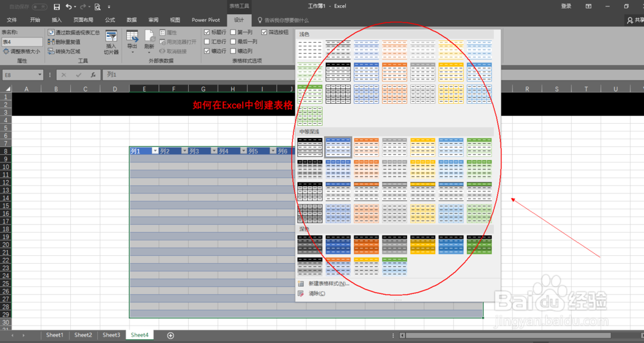
Task: Click the lightbulb Tell Me icon
Action: coord(260,20)
